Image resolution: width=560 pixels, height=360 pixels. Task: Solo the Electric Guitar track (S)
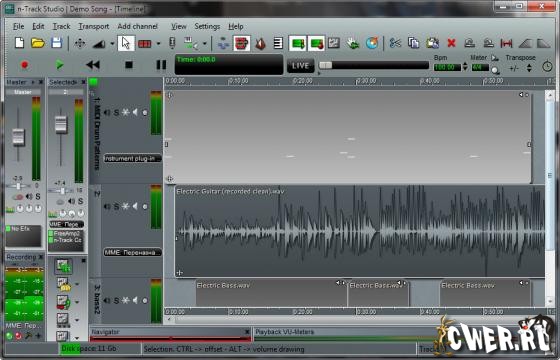click(116, 206)
